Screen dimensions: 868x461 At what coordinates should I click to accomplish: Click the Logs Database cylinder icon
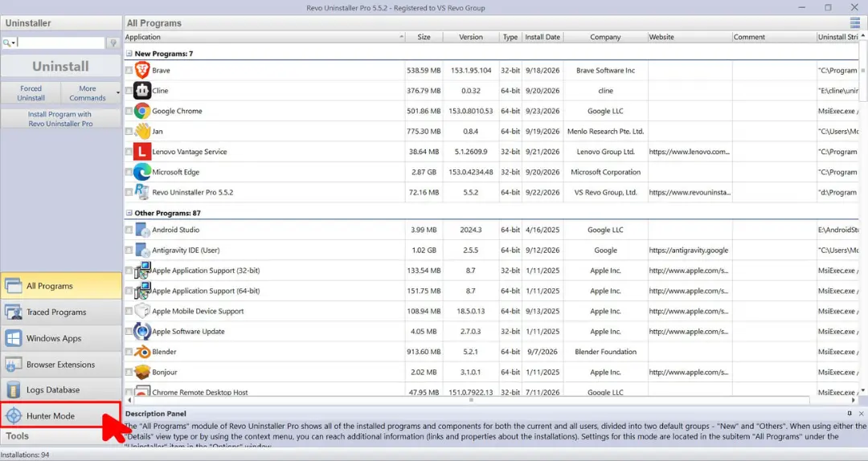(x=14, y=390)
